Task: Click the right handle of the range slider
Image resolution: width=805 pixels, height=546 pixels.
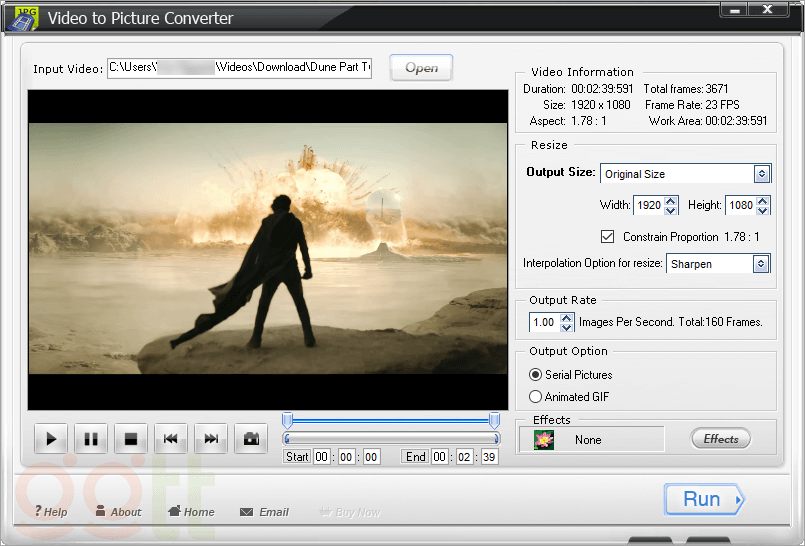Action: tap(494, 420)
